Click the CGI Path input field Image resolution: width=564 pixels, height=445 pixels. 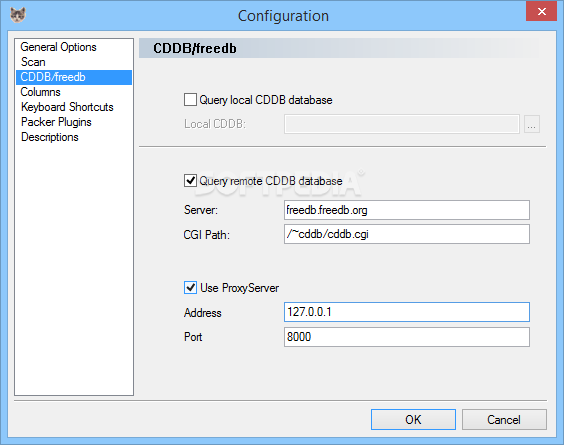407,234
